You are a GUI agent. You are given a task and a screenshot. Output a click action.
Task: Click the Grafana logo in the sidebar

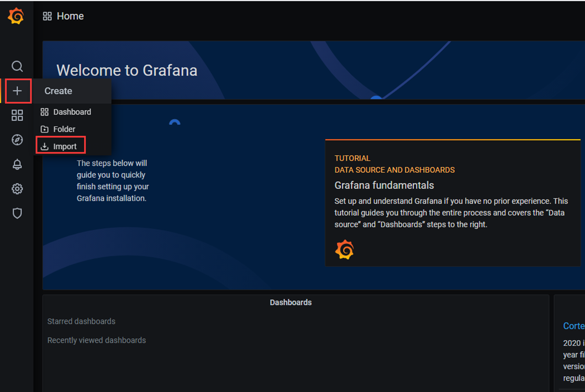(16, 17)
